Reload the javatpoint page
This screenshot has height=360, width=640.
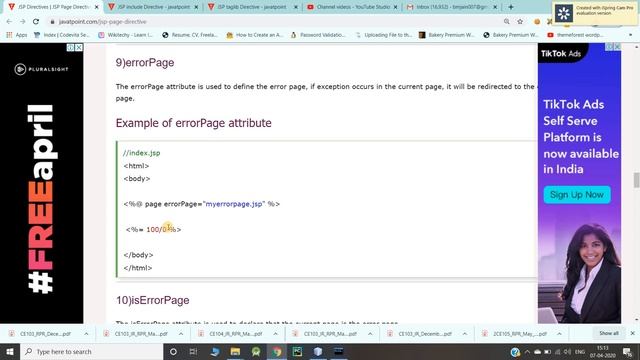[36, 22]
